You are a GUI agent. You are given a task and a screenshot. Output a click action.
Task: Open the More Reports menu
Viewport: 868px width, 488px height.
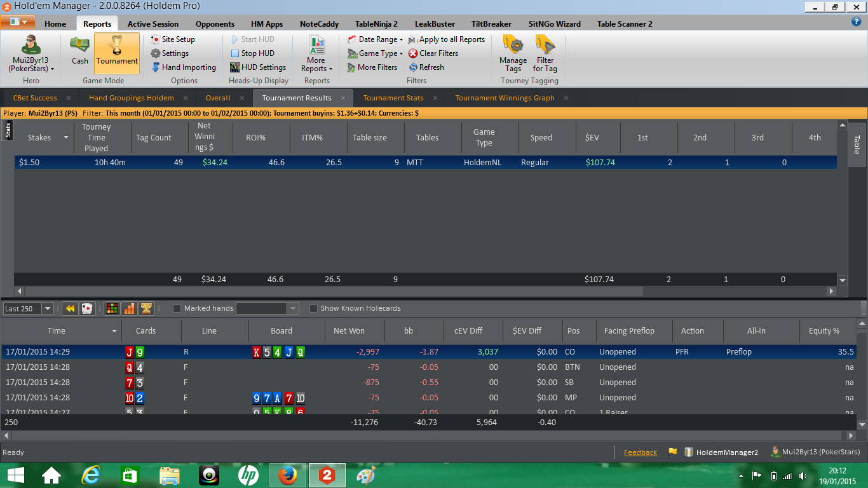[x=316, y=55]
